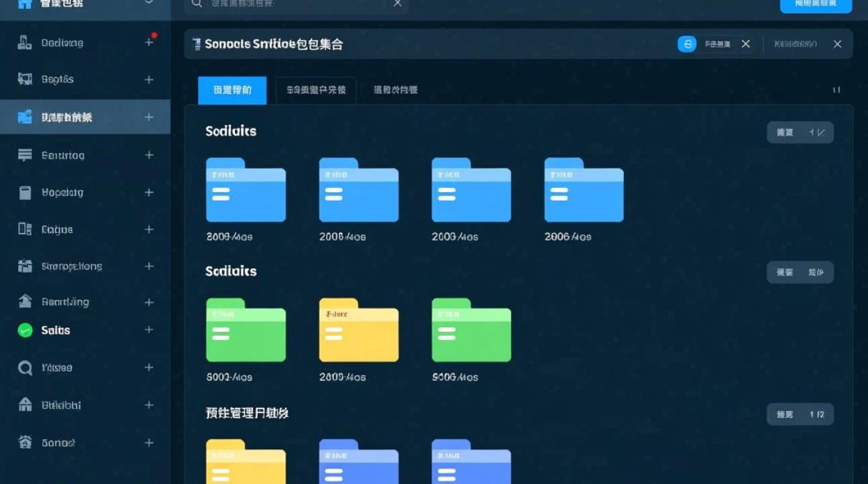Switch to the outlined middle tab
The image size is (868, 484).
point(316,90)
